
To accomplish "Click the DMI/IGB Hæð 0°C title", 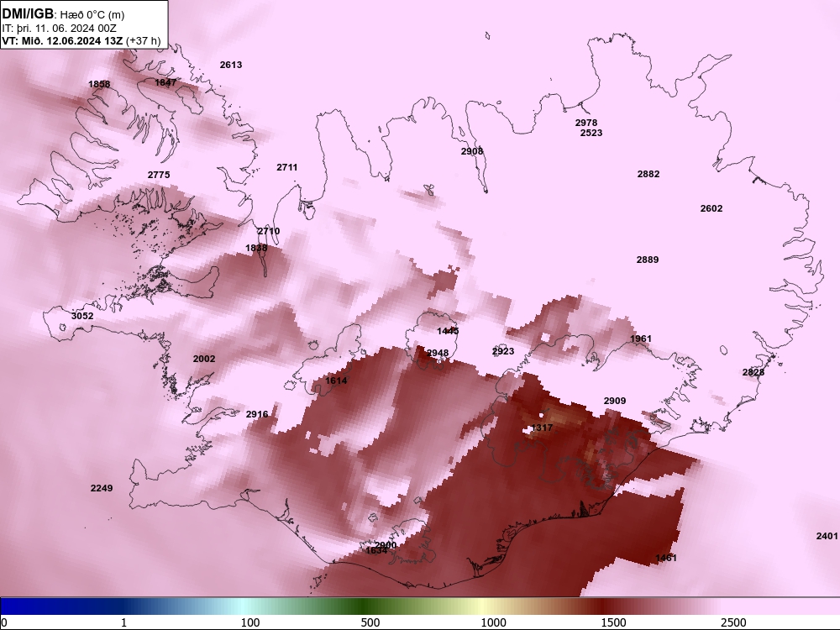I will point(63,14).
